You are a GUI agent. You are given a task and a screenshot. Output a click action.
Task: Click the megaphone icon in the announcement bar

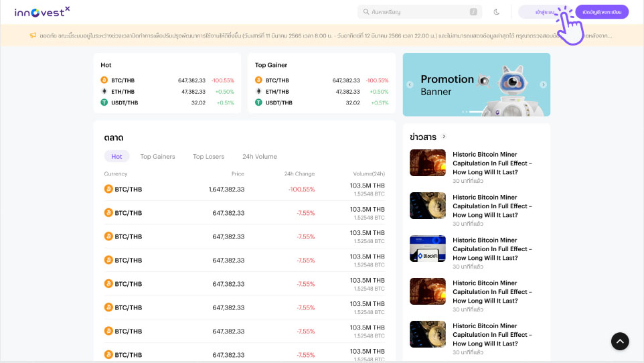coord(33,35)
